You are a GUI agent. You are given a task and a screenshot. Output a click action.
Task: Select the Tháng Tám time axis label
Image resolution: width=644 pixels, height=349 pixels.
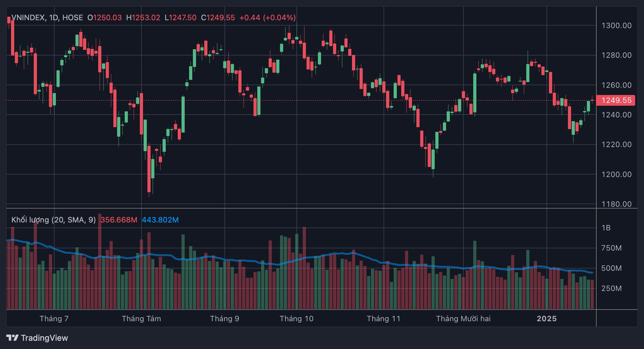(141, 318)
